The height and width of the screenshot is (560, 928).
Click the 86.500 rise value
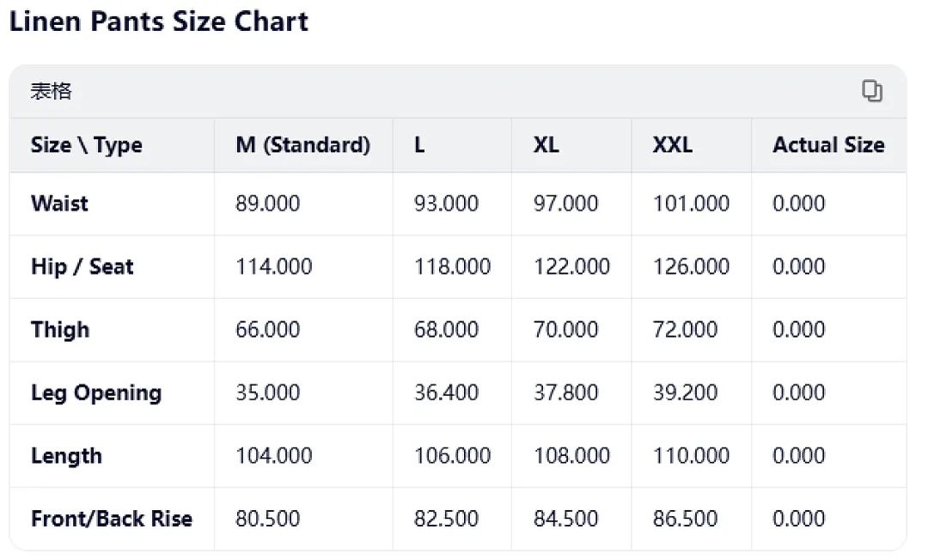686,519
